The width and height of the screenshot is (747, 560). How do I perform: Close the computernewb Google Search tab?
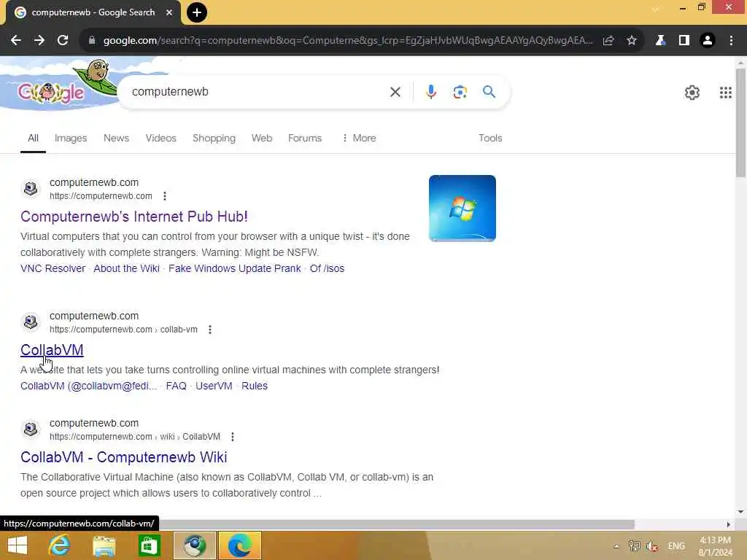point(169,12)
